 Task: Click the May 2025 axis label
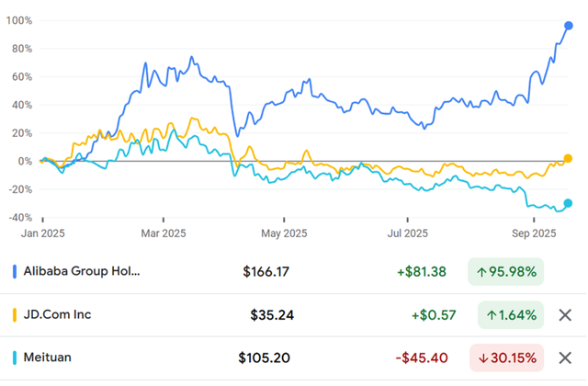(x=283, y=233)
